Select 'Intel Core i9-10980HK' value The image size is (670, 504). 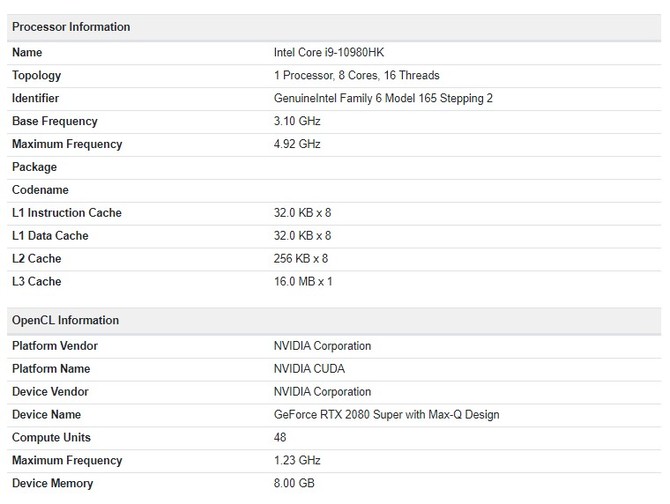329,53
